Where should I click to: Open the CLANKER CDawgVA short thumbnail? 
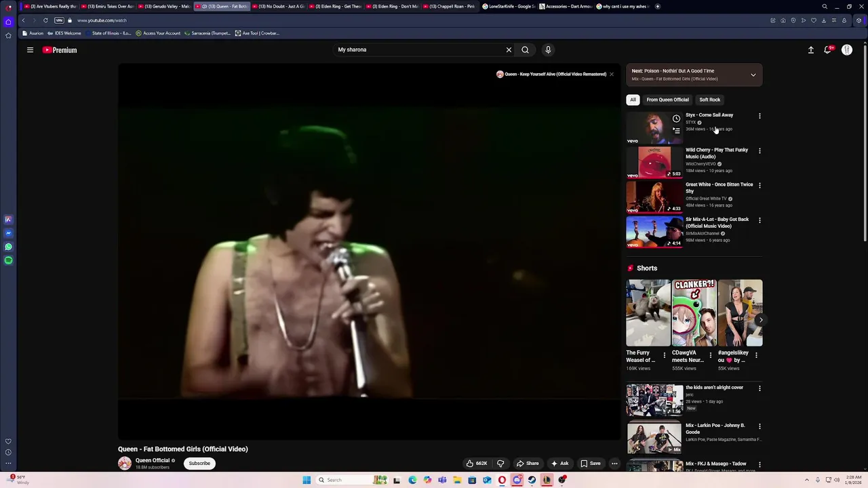point(694,312)
